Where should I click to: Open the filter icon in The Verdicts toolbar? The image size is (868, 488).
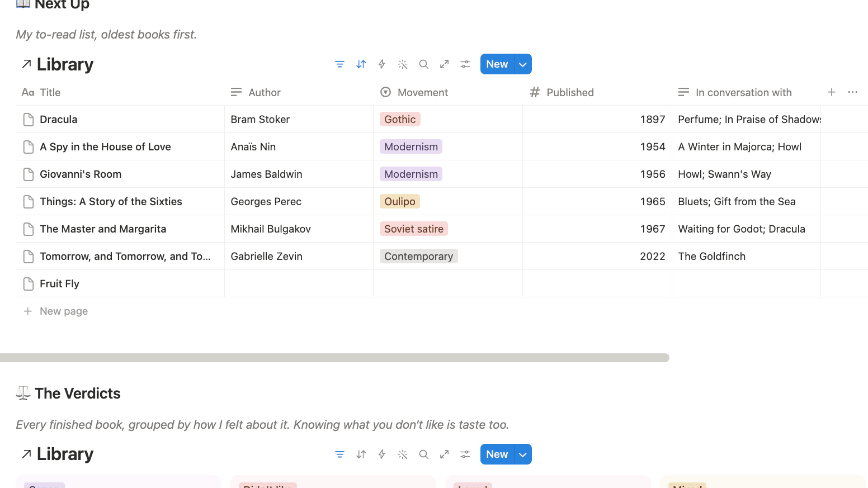[x=339, y=454]
